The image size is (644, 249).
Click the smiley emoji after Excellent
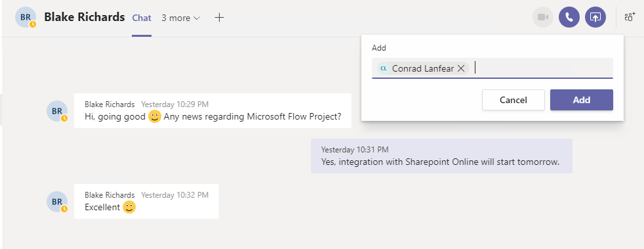[129, 207]
